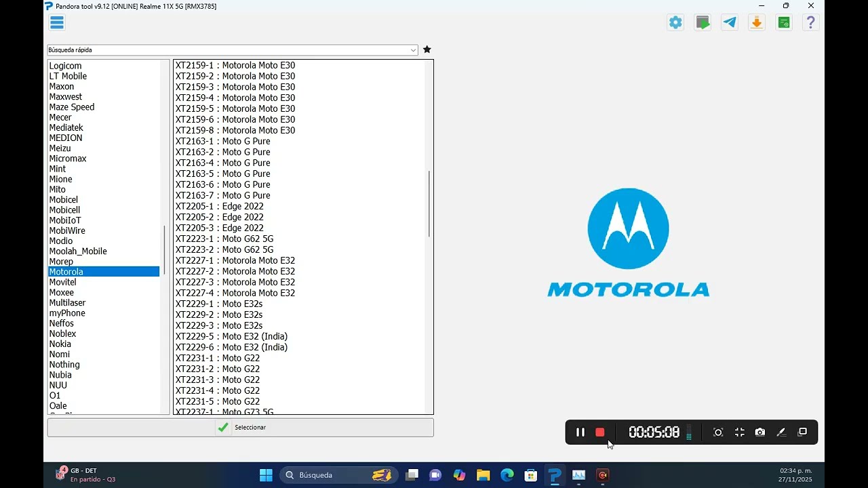Select XT2231-5 : Moto G22
The width and height of the screenshot is (868, 488).
click(x=218, y=401)
